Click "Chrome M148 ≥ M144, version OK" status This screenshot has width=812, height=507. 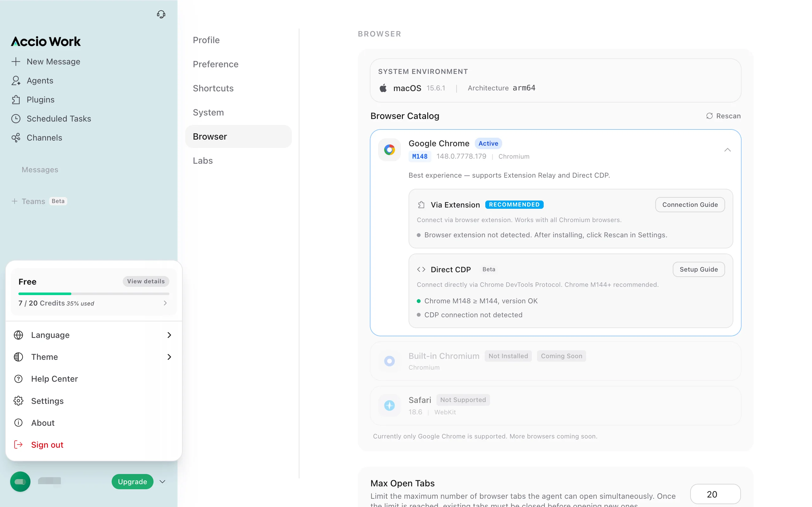(x=481, y=301)
